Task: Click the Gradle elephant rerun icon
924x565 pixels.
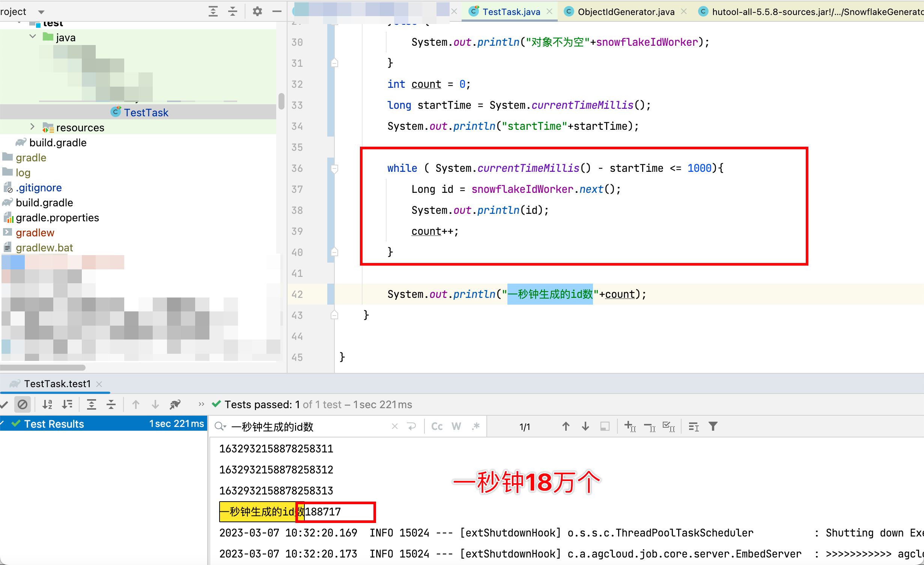Action: click(175, 404)
